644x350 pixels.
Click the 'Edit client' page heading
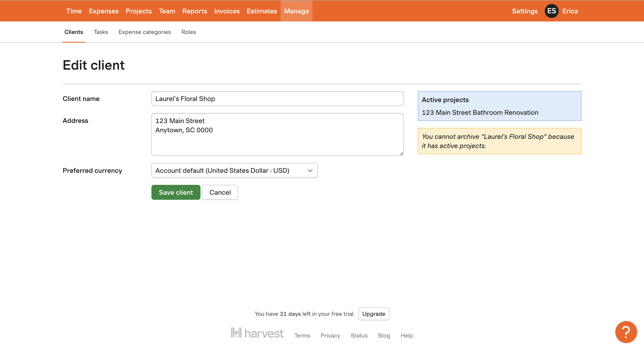pyautogui.click(x=94, y=65)
